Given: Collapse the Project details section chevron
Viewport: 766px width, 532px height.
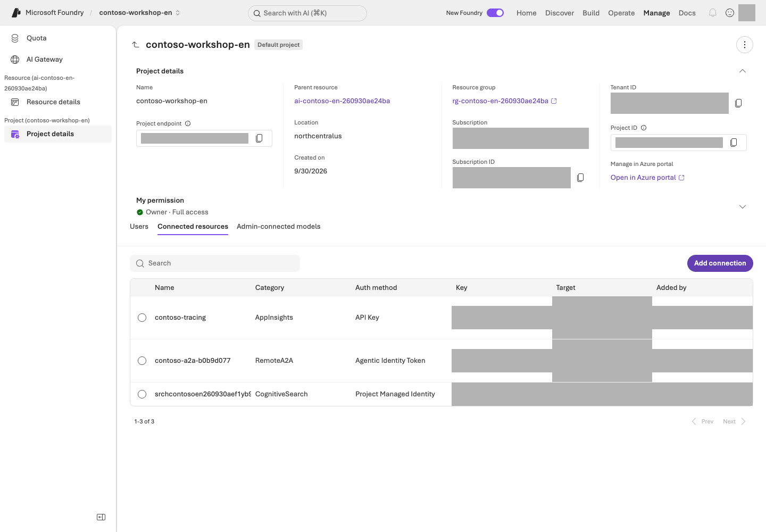Looking at the screenshot, I should (743, 71).
